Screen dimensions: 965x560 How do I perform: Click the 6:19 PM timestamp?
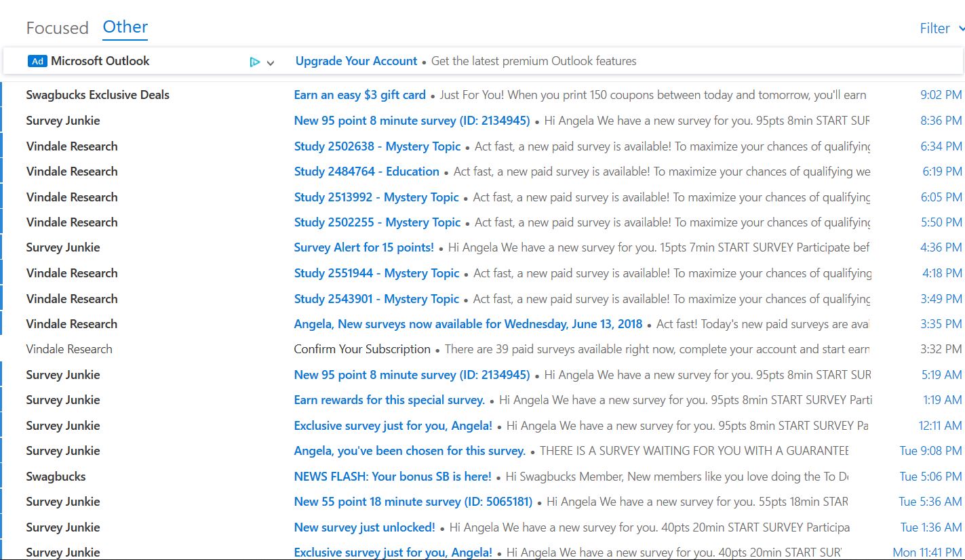coord(942,172)
